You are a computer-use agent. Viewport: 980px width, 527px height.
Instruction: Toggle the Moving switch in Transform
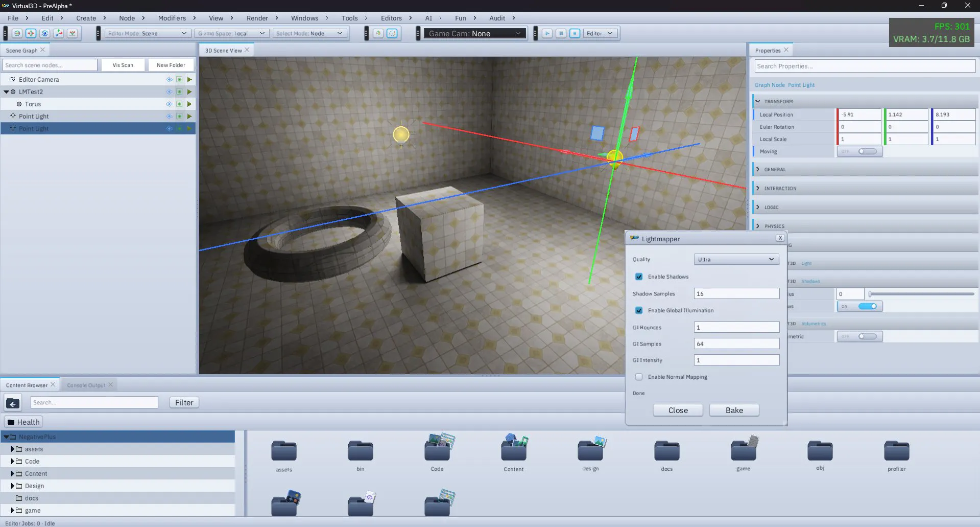860,151
